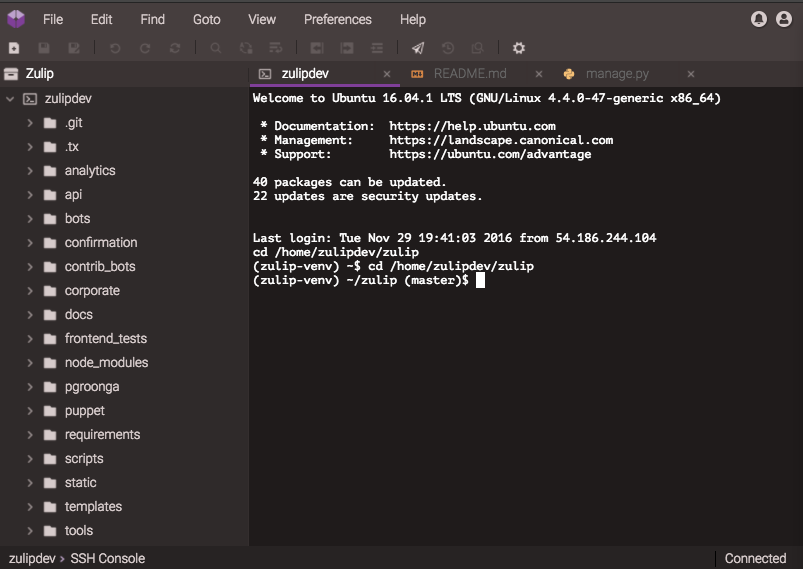This screenshot has width=803, height=569.
Task: Open settings via the gear icon
Action: tap(518, 48)
